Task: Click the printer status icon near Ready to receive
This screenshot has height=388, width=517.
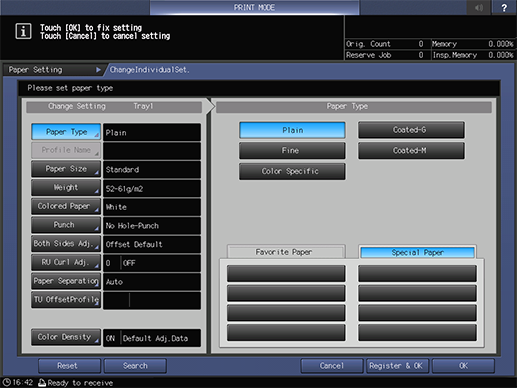Action: pos(42,382)
